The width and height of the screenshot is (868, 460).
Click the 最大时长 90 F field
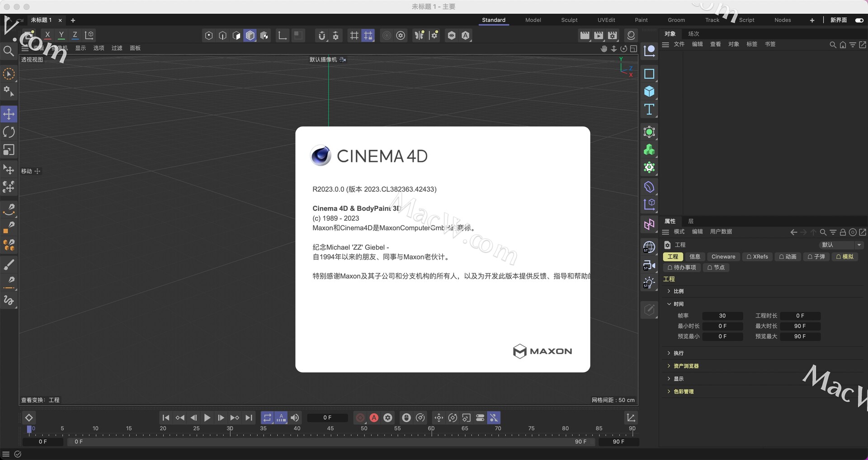[x=800, y=326]
